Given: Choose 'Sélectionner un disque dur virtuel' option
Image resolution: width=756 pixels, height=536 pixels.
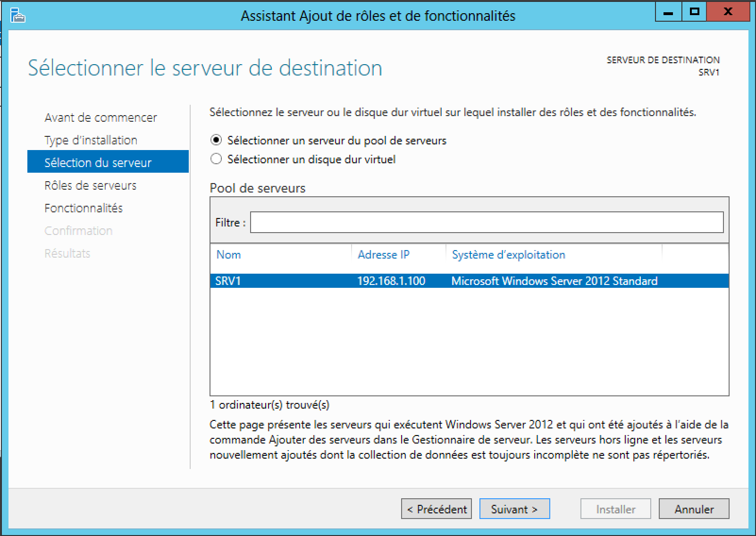Looking at the screenshot, I should pos(216,159).
